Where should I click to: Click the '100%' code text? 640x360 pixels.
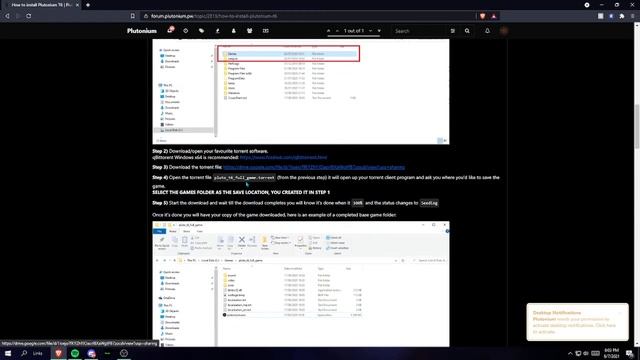(358, 203)
